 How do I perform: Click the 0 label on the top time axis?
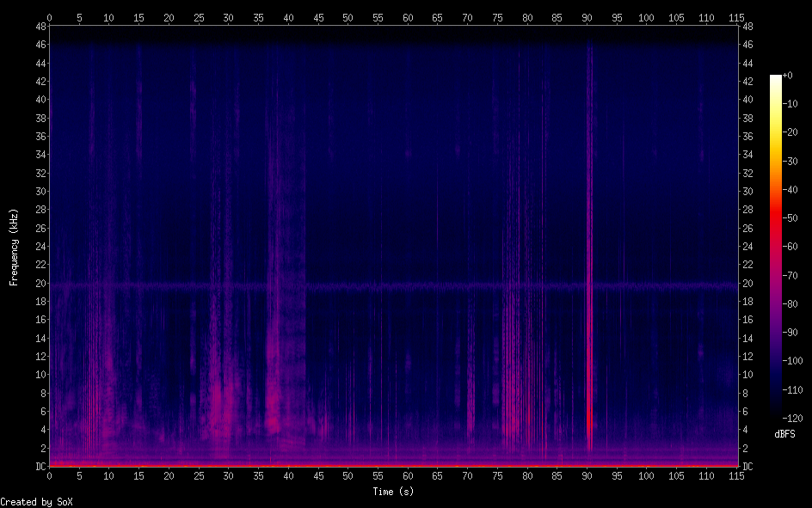(x=49, y=16)
